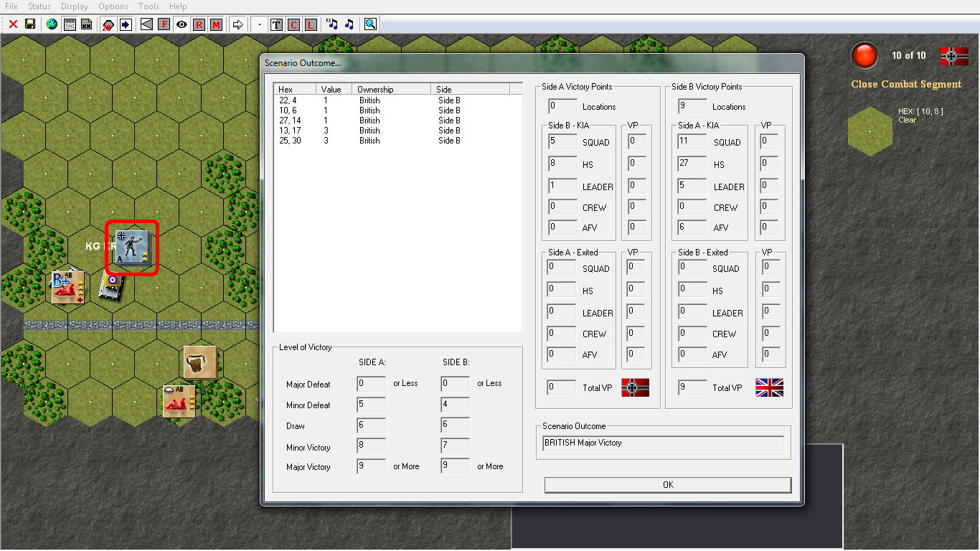Viewport: 980px width, 551px height.
Task: Click the Side A Locations points field
Action: point(562,106)
